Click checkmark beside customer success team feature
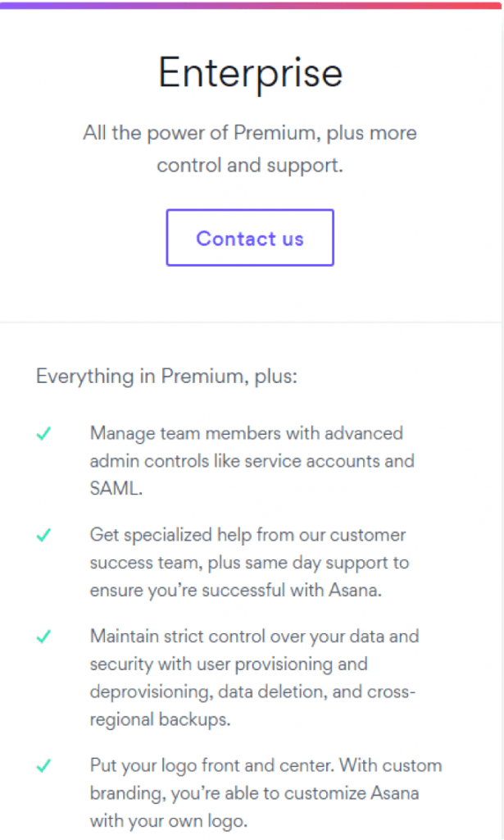The width and height of the screenshot is (504, 840). point(44,535)
